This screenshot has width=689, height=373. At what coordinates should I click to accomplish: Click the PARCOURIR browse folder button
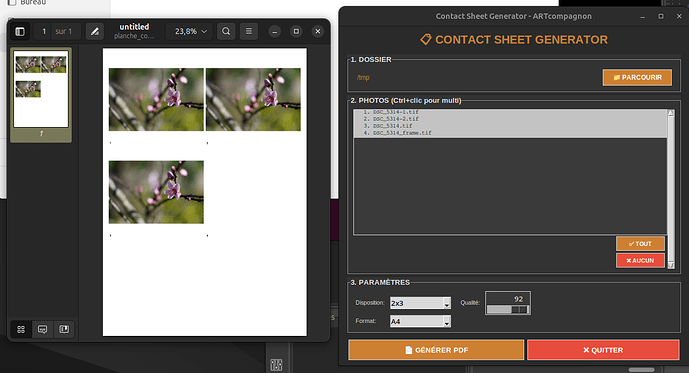(637, 77)
